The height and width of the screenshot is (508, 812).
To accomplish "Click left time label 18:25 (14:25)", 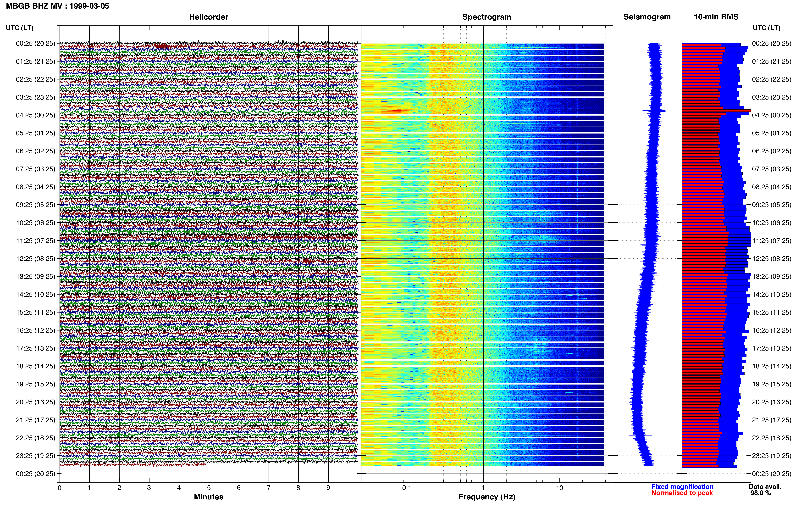I will click(x=35, y=366).
